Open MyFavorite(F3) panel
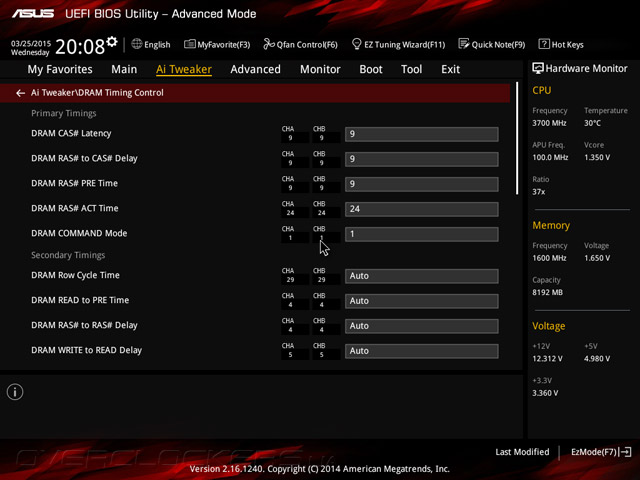This screenshot has width=640, height=480. click(x=217, y=44)
